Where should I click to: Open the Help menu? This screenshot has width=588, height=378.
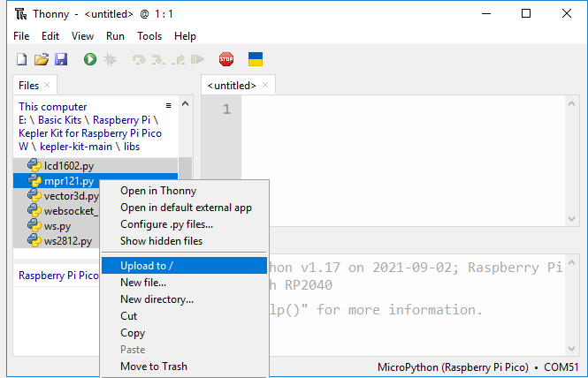click(x=185, y=36)
